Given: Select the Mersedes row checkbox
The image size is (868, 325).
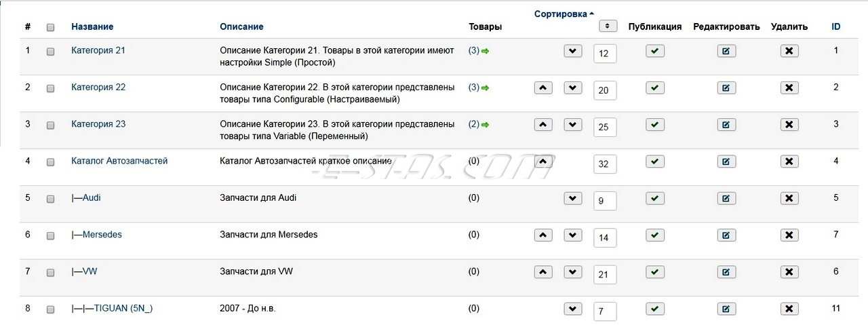Looking at the screenshot, I should click(50, 235).
